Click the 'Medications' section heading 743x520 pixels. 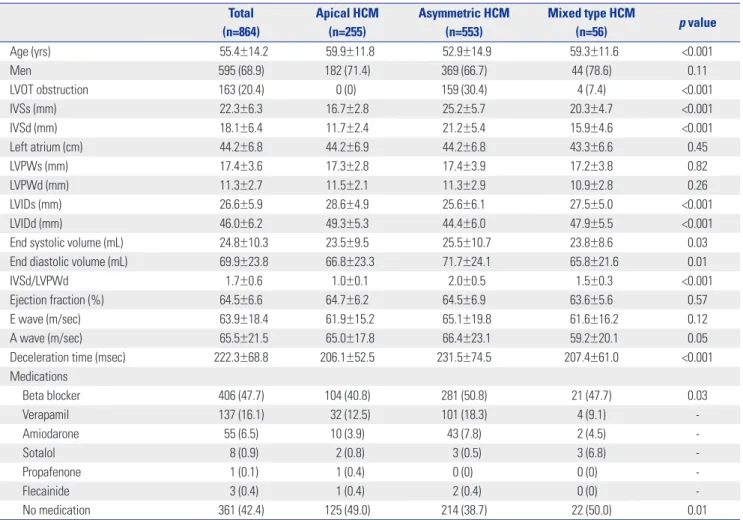tap(38, 376)
